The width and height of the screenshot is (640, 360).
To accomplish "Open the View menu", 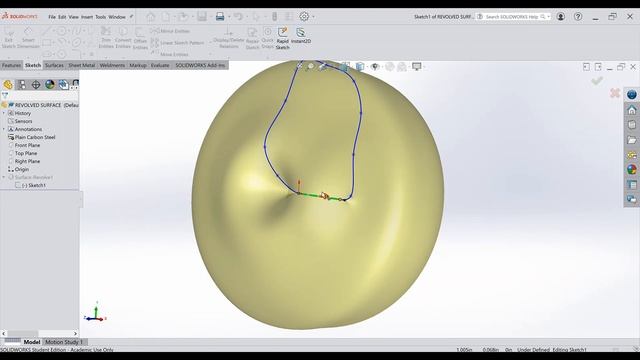I will [x=73, y=17].
